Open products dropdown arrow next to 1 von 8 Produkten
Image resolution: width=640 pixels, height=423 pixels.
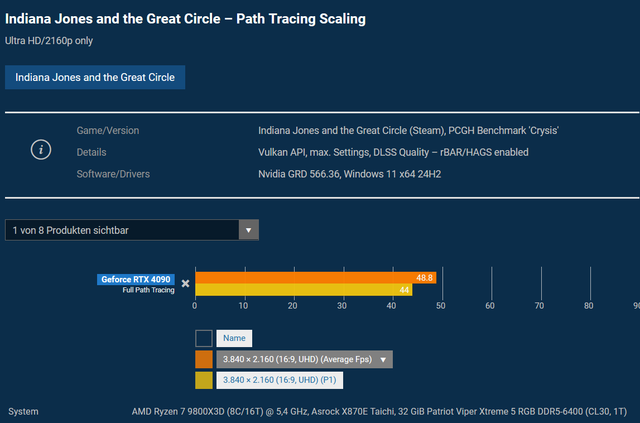click(x=248, y=230)
